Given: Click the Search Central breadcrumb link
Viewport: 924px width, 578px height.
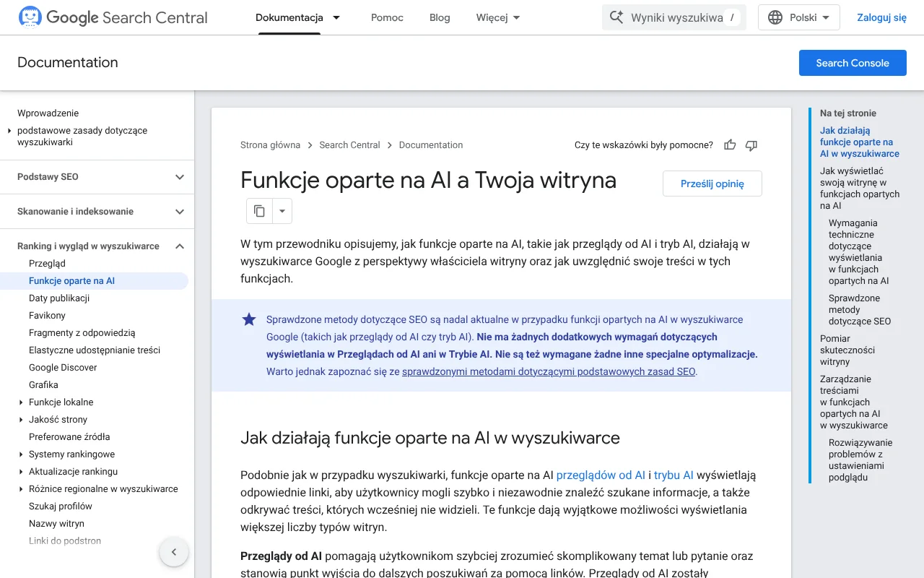Looking at the screenshot, I should click(x=349, y=145).
